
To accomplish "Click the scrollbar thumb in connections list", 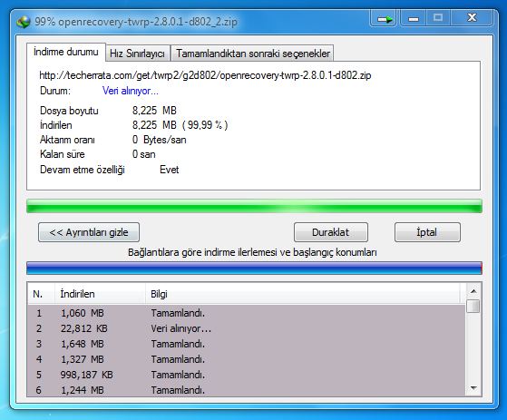I will [x=473, y=306].
